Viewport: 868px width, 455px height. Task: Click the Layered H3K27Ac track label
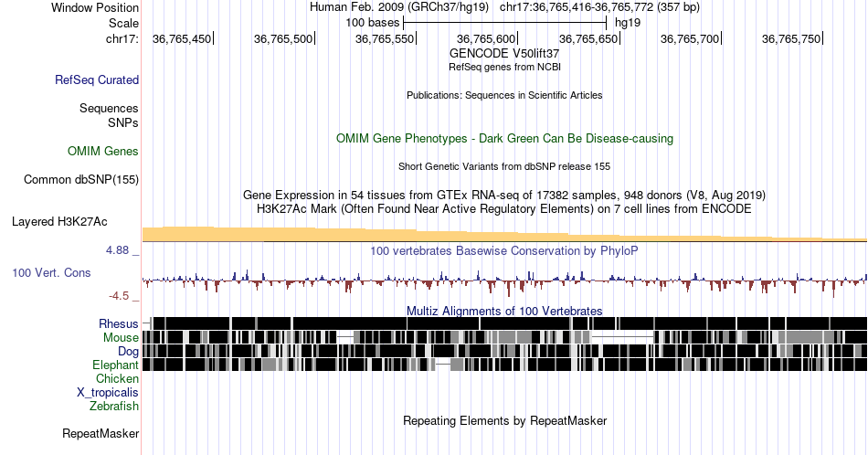[x=59, y=221]
